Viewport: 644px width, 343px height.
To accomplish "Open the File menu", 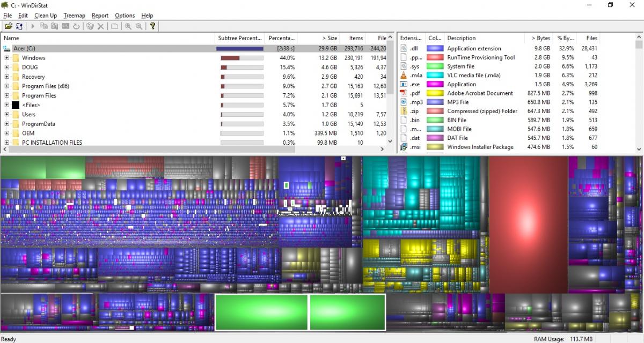I will pyautogui.click(x=8, y=16).
